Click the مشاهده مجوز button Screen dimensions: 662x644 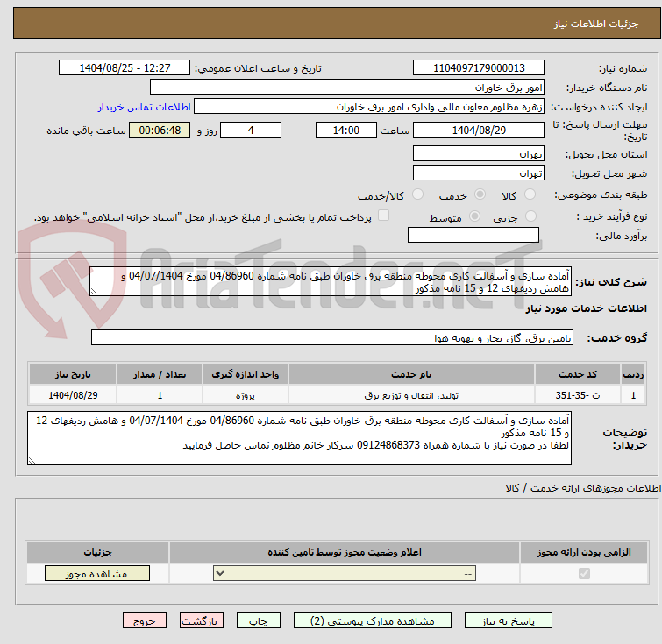(x=97, y=574)
